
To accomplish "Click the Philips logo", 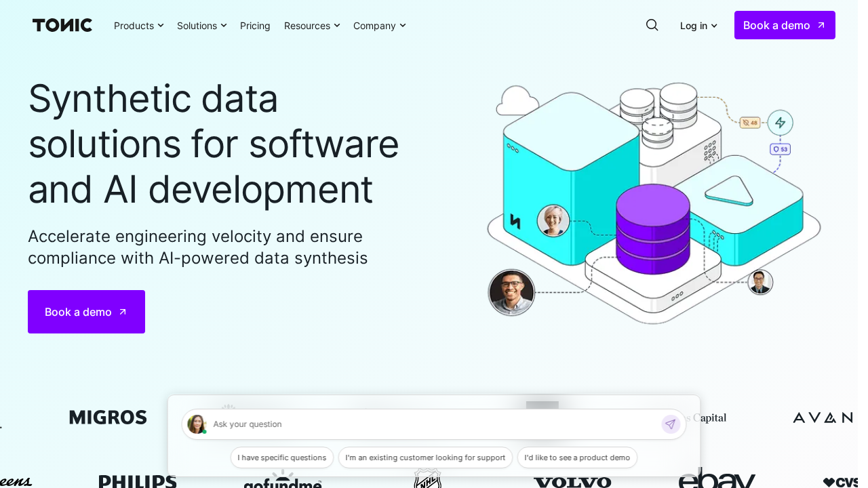I will click(x=138, y=481).
